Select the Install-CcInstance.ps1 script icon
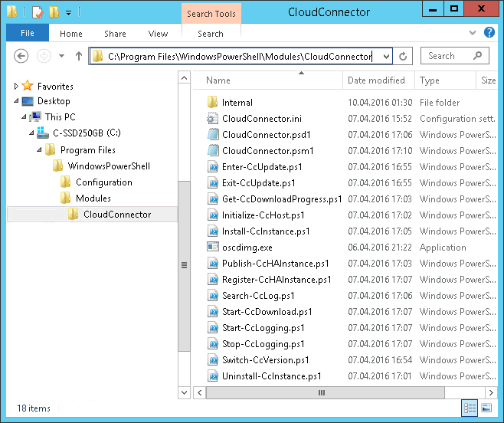This screenshot has width=504, height=423. [x=212, y=231]
